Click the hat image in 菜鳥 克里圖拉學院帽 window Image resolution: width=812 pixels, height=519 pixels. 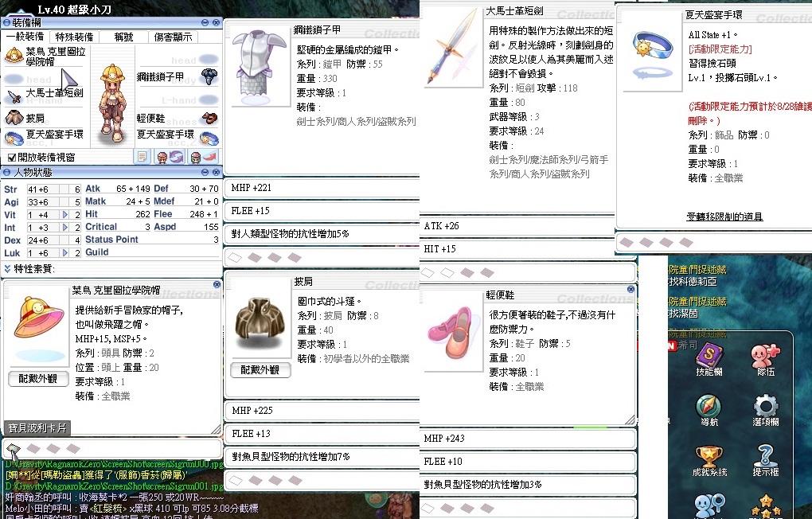pyautogui.click(x=38, y=318)
